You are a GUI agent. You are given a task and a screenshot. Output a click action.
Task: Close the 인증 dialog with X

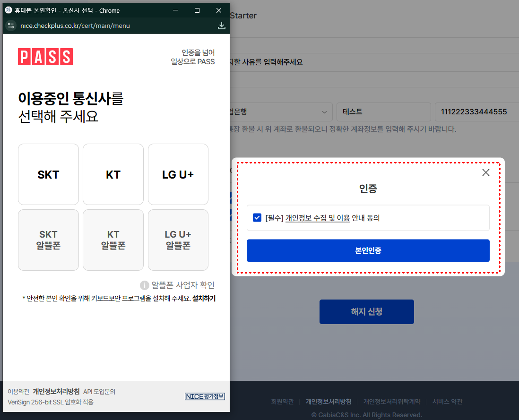pos(485,172)
